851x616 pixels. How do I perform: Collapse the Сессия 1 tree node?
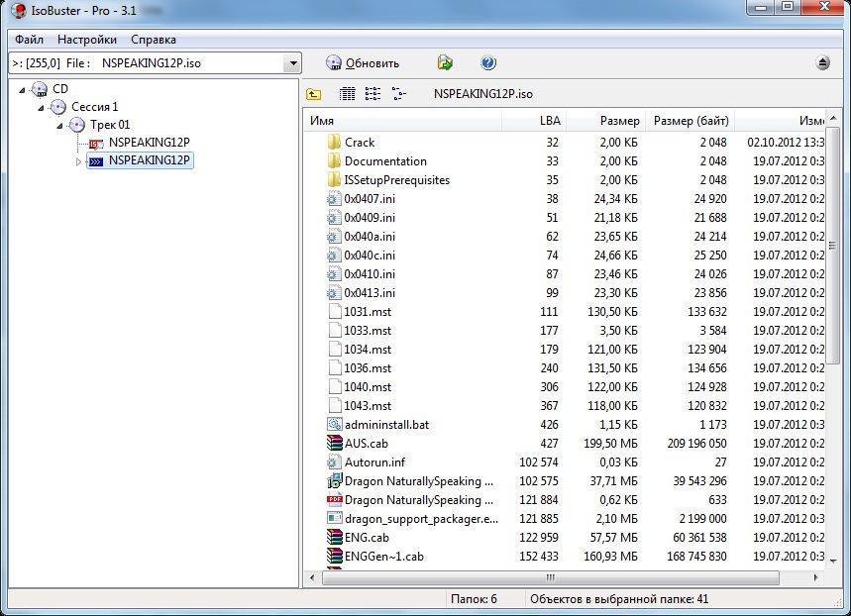pos(42,107)
